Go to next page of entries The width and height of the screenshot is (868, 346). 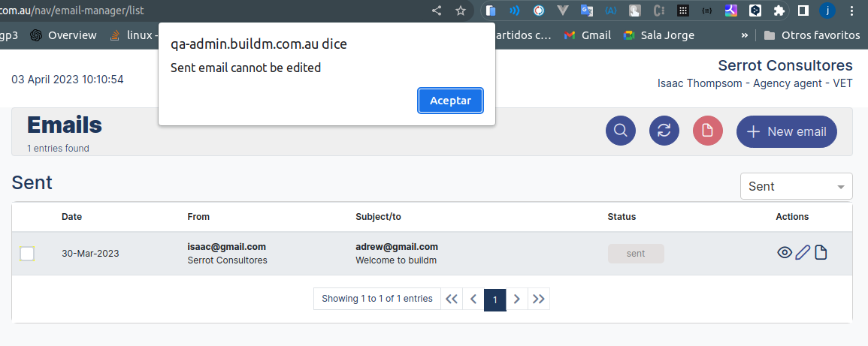click(516, 299)
